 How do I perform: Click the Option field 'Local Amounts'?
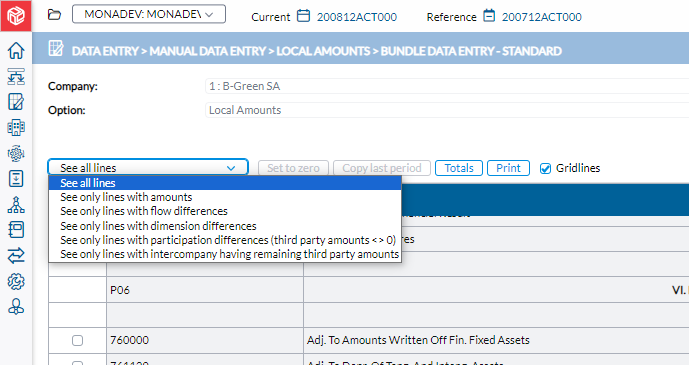[447, 110]
